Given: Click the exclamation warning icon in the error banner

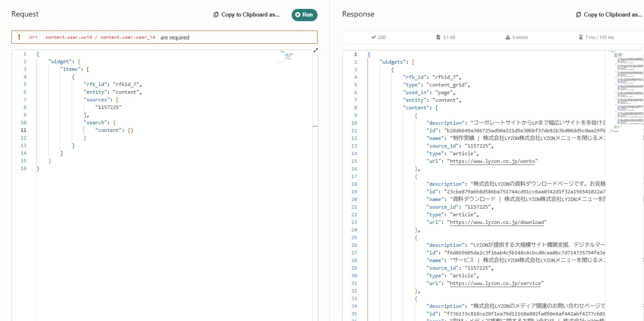Looking at the screenshot, I should (19, 37).
